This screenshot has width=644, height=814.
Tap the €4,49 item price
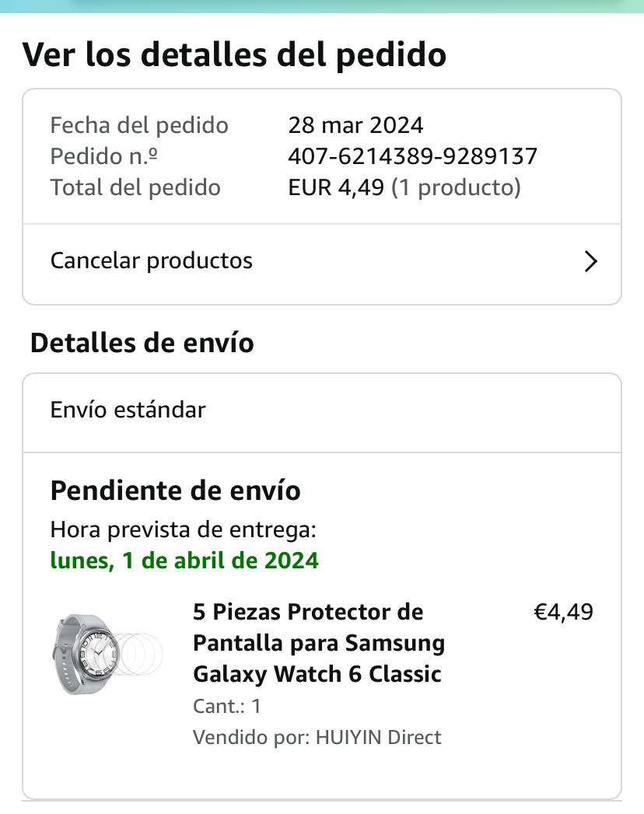click(563, 612)
